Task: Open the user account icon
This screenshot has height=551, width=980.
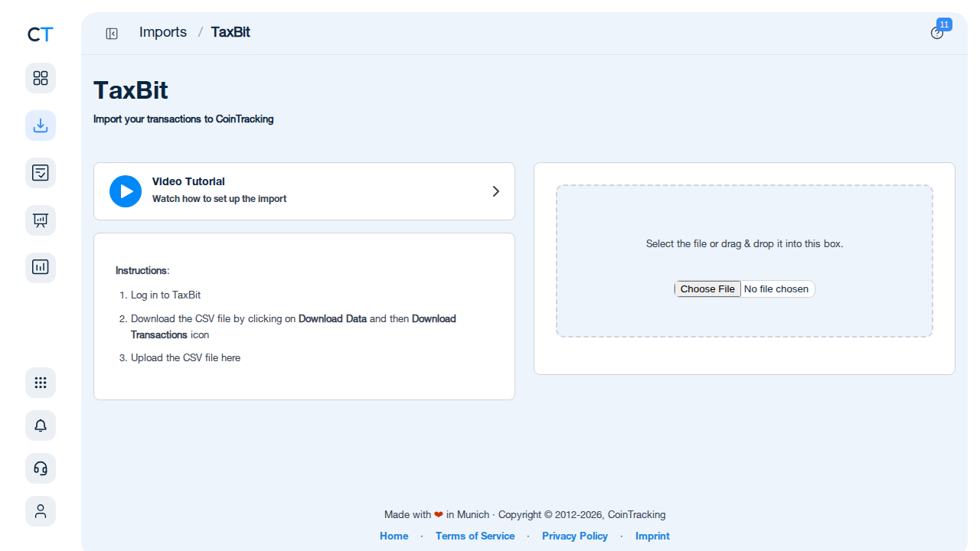Action: tap(41, 511)
